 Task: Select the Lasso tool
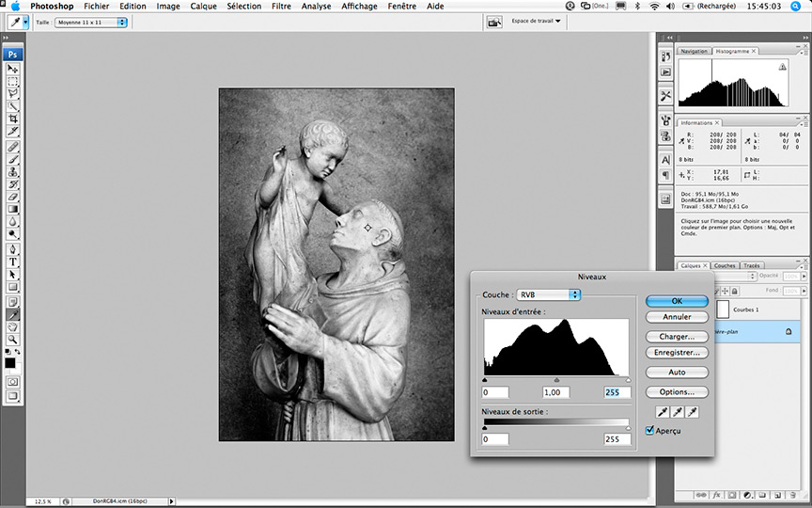coord(12,94)
